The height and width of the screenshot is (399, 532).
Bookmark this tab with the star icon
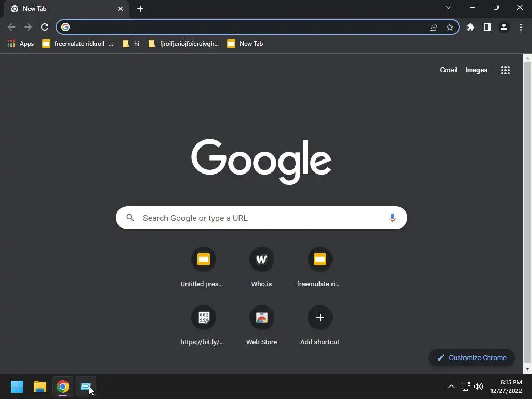coord(450,27)
